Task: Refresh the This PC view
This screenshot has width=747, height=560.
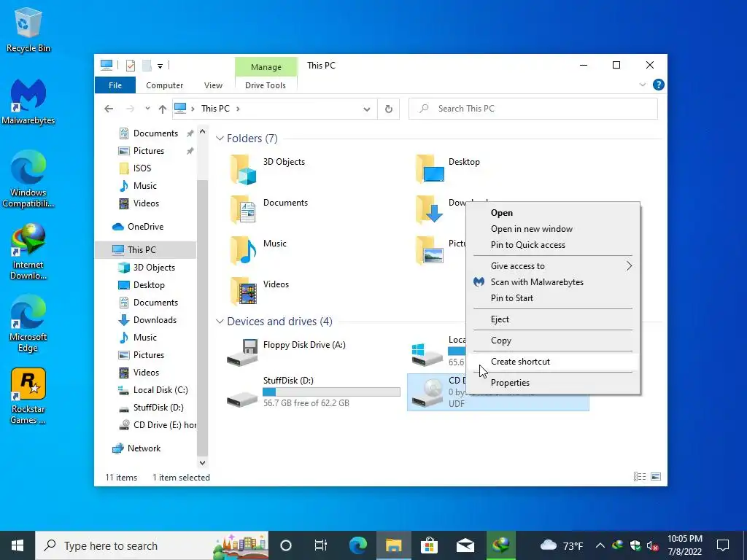Action: [389, 109]
